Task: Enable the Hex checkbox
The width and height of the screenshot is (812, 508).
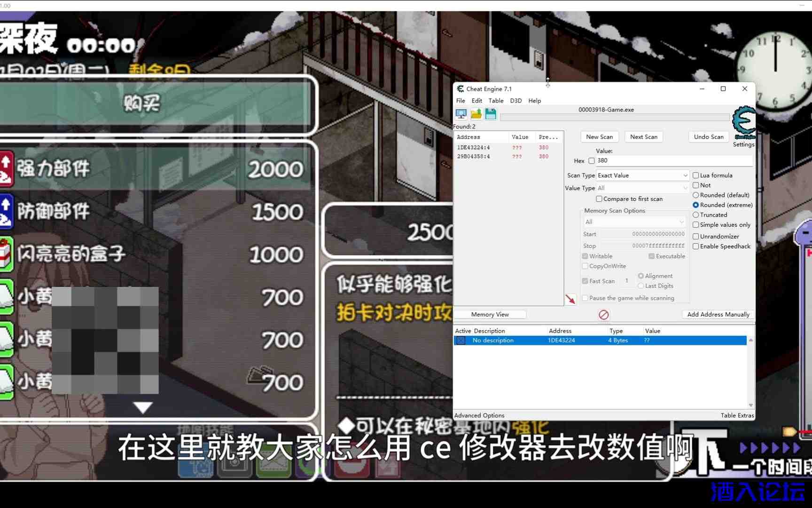Action: click(592, 161)
